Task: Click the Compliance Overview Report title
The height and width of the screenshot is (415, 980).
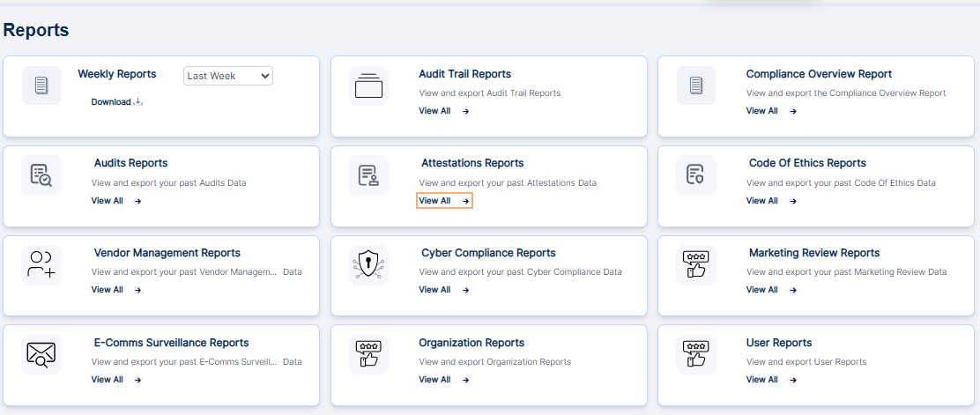Action: [819, 74]
